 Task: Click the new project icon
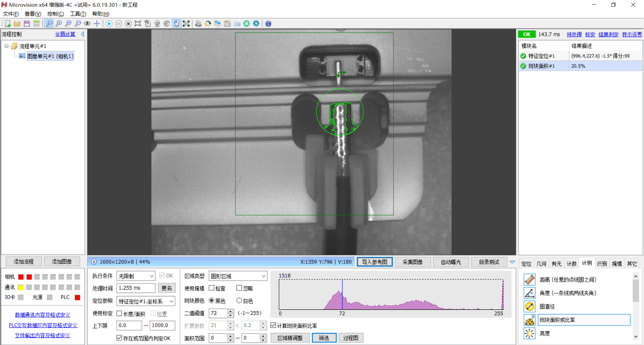coord(7,23)
